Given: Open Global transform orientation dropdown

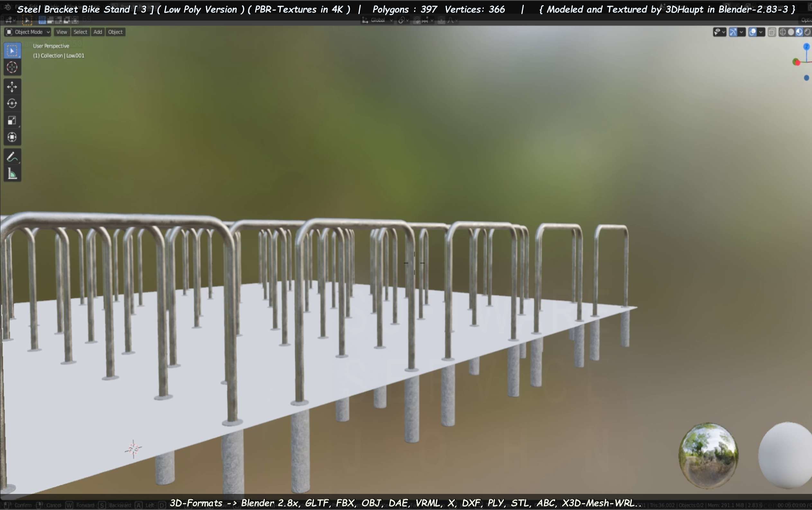Looking at the screenshot, I should click(377, 20).
